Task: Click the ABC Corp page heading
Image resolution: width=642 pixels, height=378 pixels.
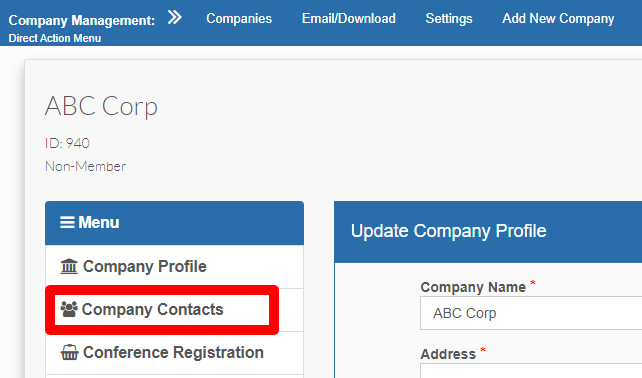Action: click(101, 106)
